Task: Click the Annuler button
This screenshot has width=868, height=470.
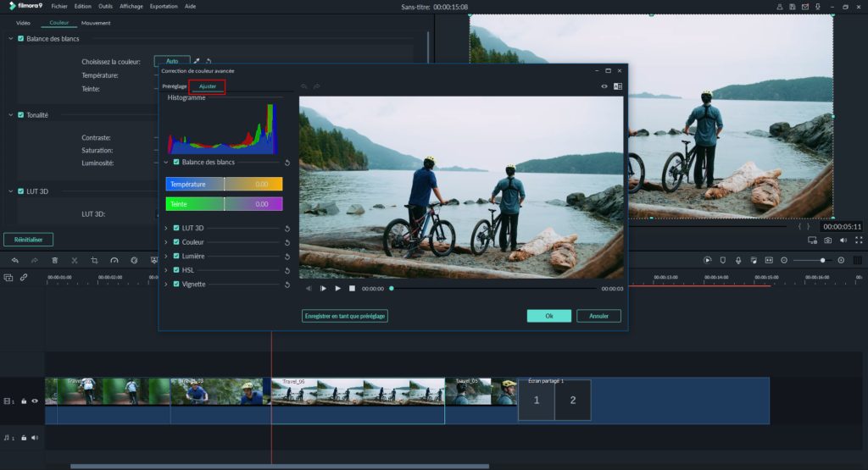Action: 598,316
